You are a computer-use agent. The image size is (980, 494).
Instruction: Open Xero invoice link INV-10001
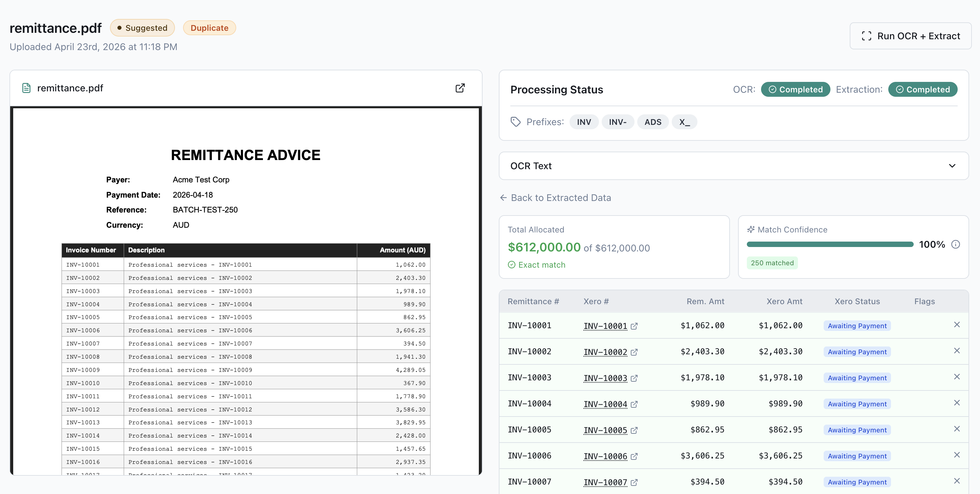605,326
